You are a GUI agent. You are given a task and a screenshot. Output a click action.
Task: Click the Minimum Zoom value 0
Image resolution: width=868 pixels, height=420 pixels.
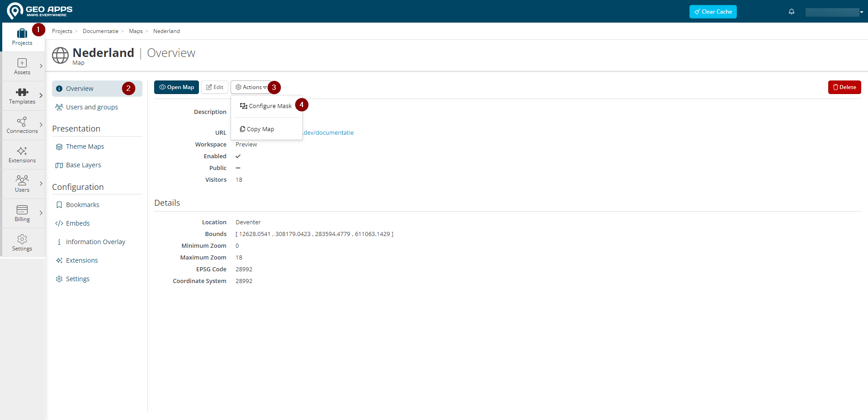point(237,245)
